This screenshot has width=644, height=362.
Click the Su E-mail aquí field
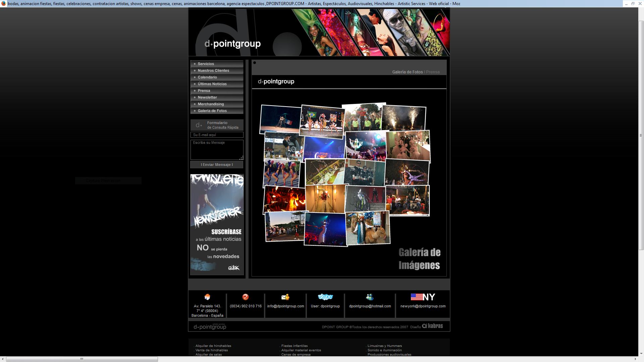point(217,135)
